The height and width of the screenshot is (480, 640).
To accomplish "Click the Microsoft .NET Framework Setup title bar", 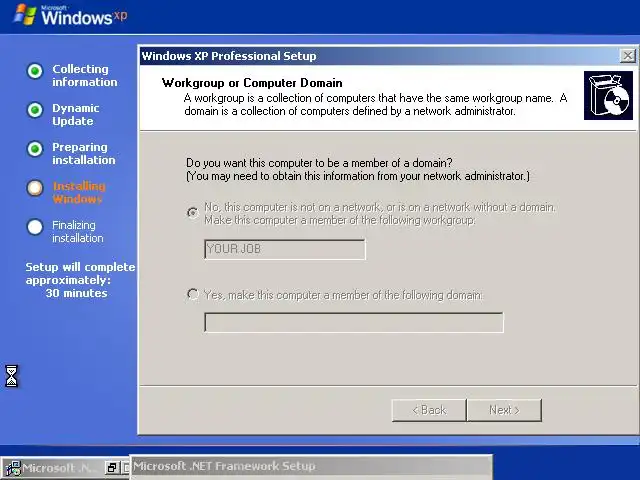I will (311, 466).
